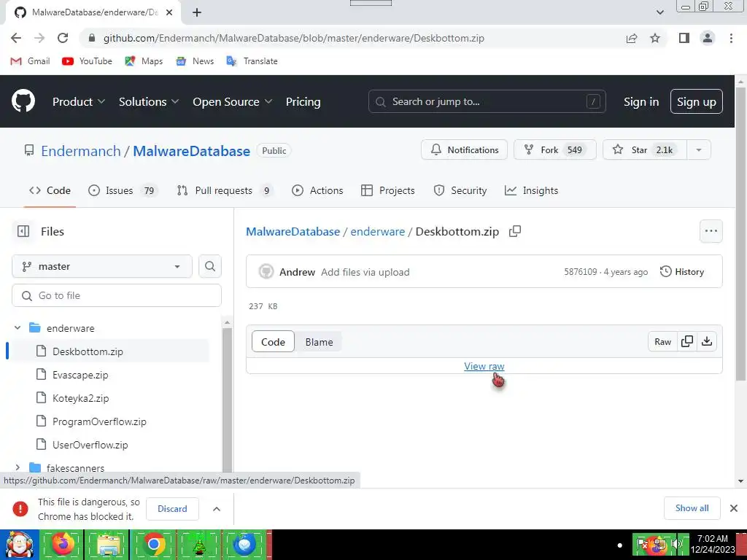
Task: Select the Code view toggle
Action: [x=273, y=342]
